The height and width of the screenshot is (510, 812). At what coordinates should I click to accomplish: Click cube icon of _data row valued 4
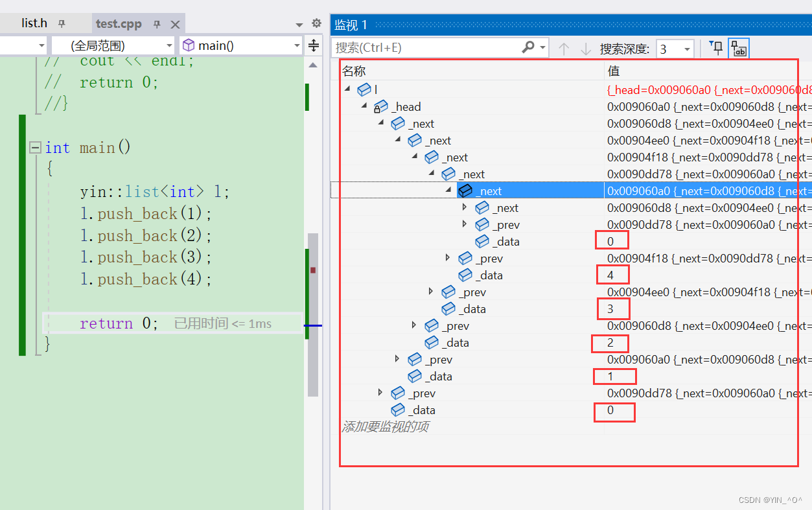(x=465, y=275)
